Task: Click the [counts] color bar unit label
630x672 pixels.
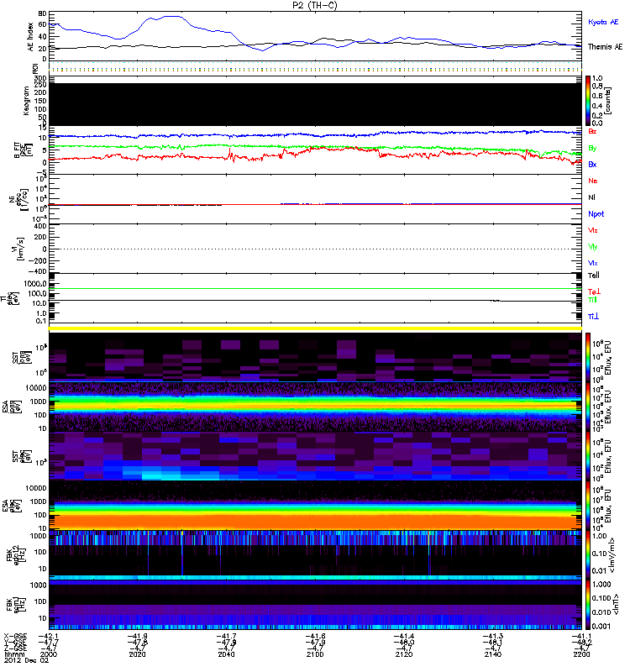Action: [608, 102]
